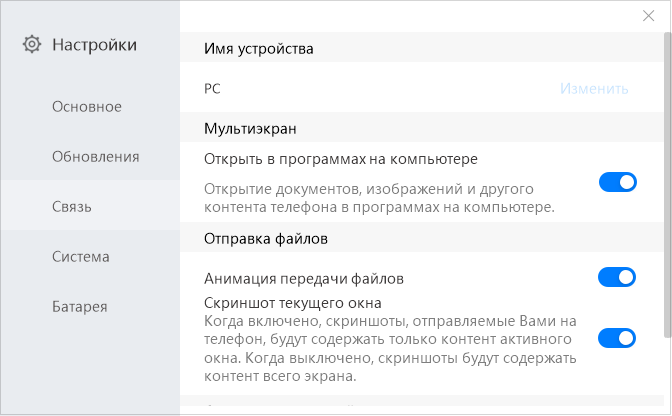Click the Мультиэкран section header

coord(251,129)
